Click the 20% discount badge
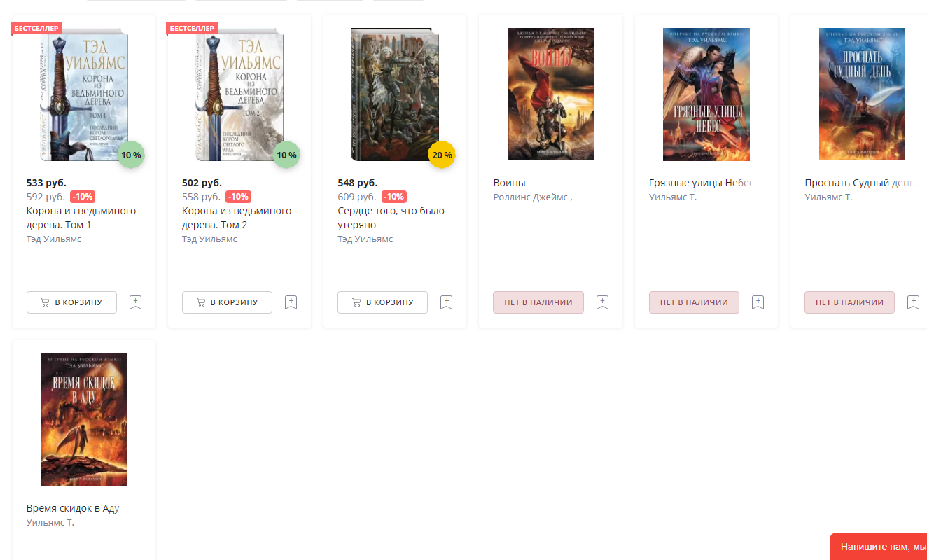927x560 pixels. 442,155
